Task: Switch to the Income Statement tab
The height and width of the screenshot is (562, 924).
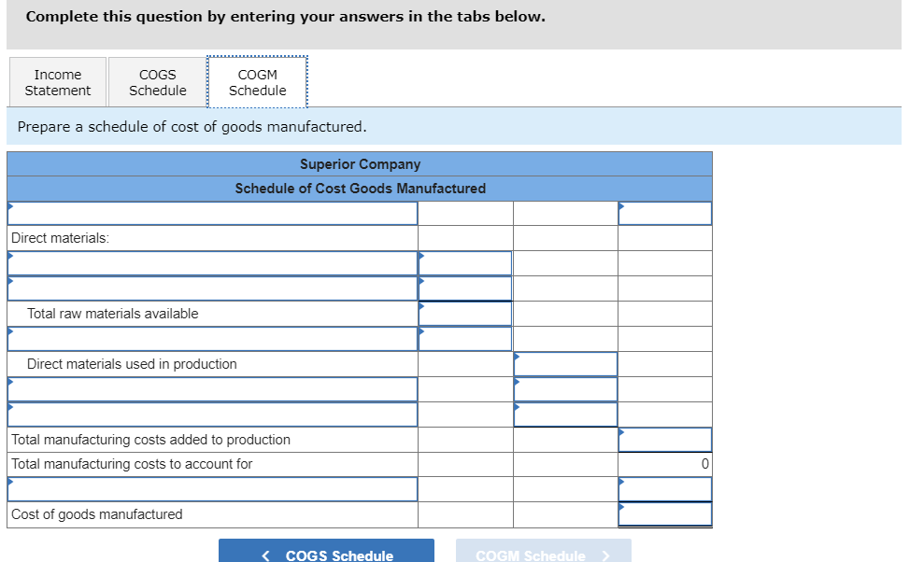Action: coord(57,82)
